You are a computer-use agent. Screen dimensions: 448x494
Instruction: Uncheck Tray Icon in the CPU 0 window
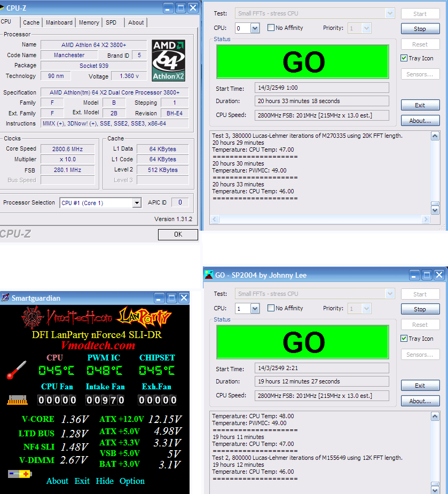click(404, 58)
